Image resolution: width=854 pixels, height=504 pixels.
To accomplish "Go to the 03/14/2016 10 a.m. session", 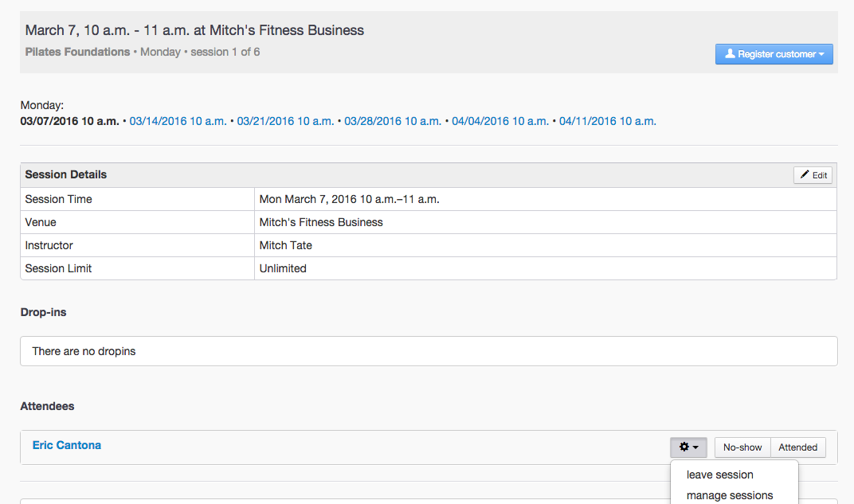I will pyautogui.click(x=178, y=121).
